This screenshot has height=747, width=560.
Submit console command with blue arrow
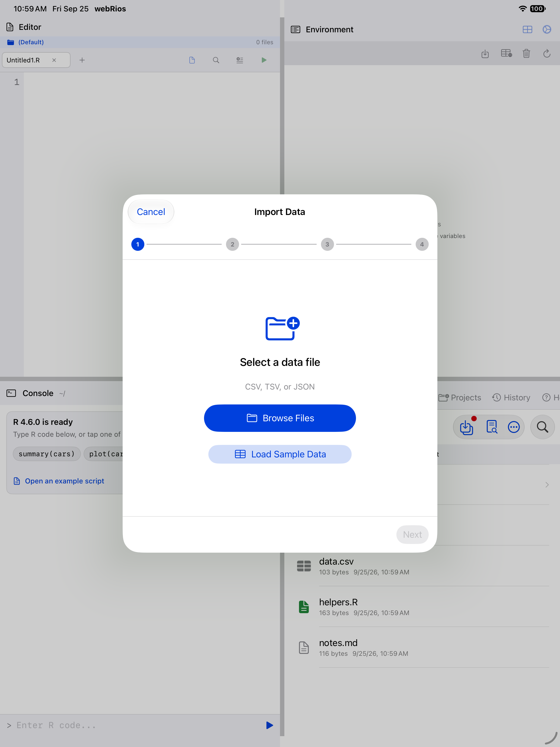[269, 725]
